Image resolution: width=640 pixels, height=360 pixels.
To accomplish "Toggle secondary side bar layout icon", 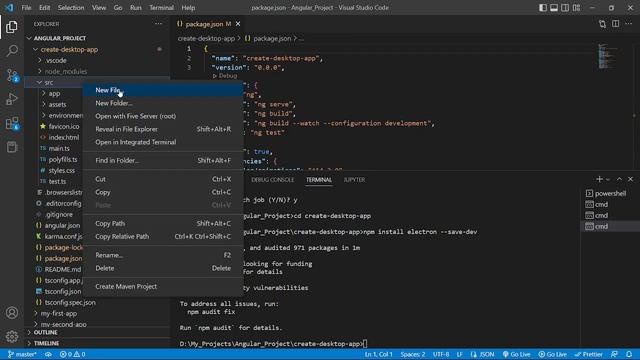I will click(x=565, y=8).
